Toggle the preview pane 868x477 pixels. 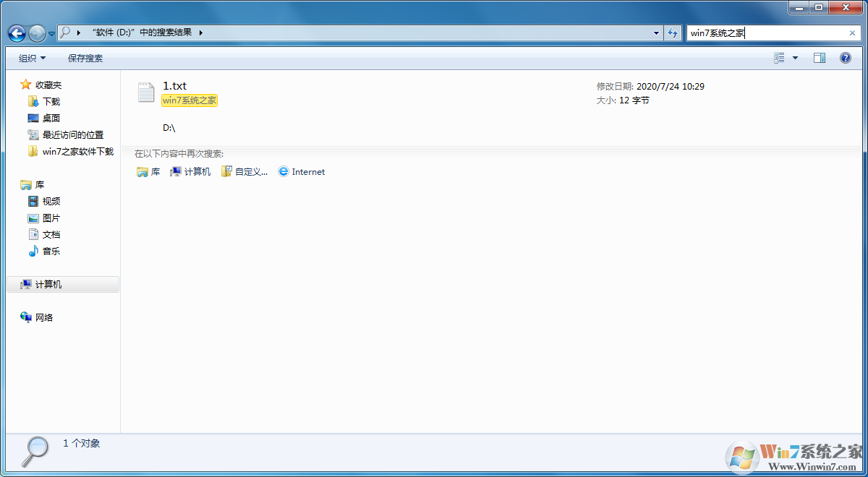(820, 57)
